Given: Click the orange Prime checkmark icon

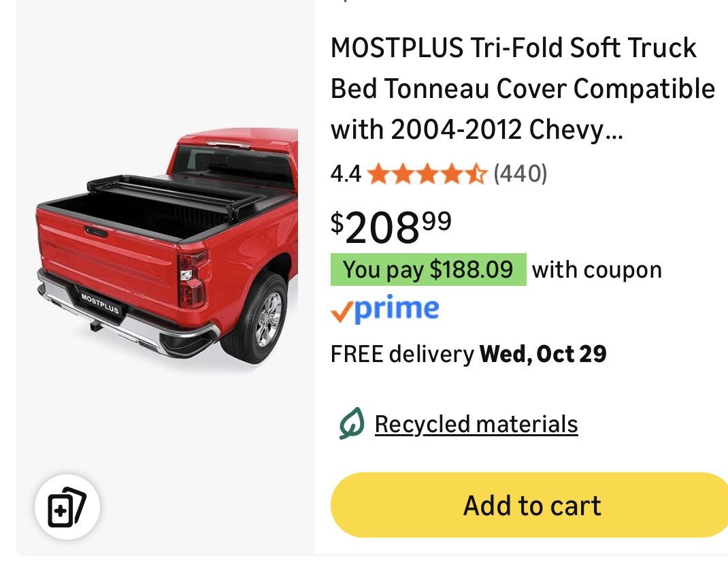Looking at the screenshot, I should coord(340,312).
